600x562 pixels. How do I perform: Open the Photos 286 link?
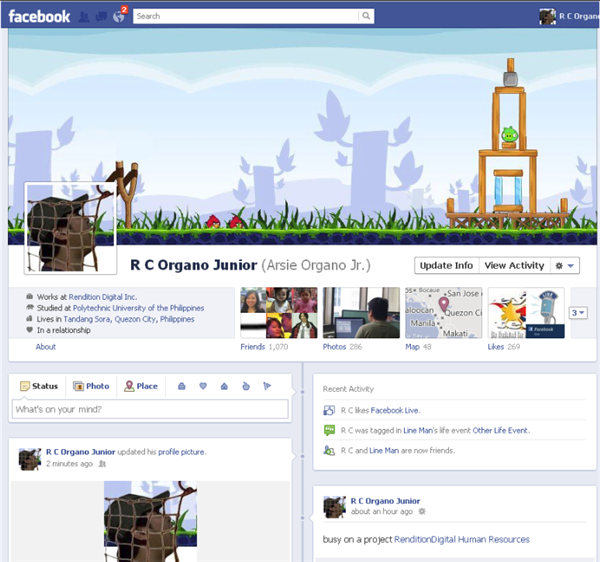342,347
